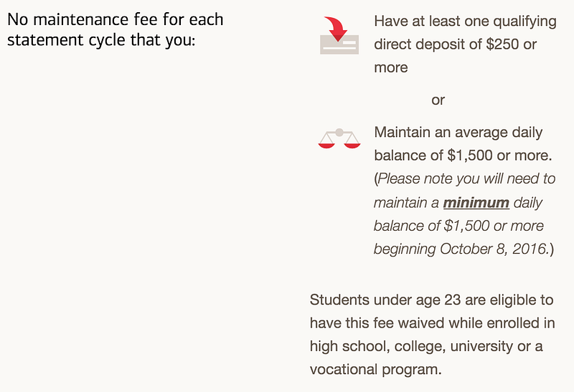Click "balance of $1,500 or more." non-italic line
574x392 pixels.
click(463, 156)
